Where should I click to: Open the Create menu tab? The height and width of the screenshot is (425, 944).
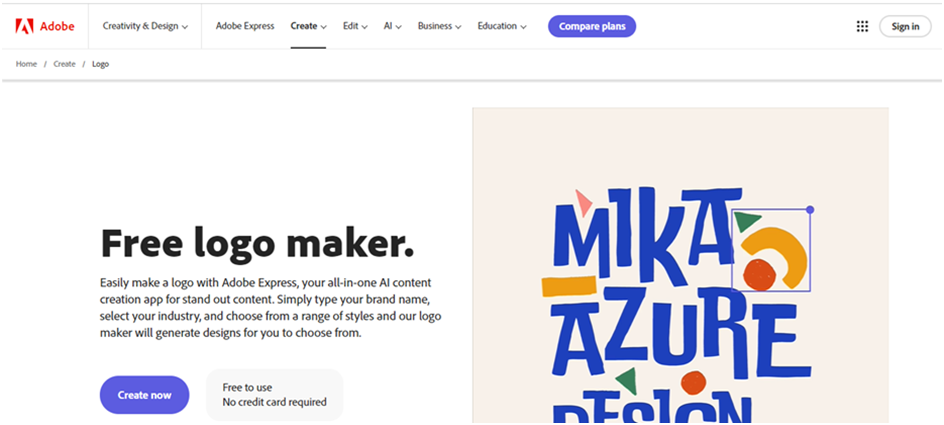tap(308, 26)
